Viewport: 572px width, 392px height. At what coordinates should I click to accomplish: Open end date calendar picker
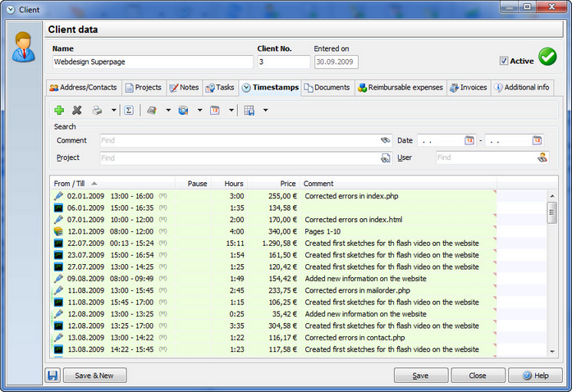point(537,140)
